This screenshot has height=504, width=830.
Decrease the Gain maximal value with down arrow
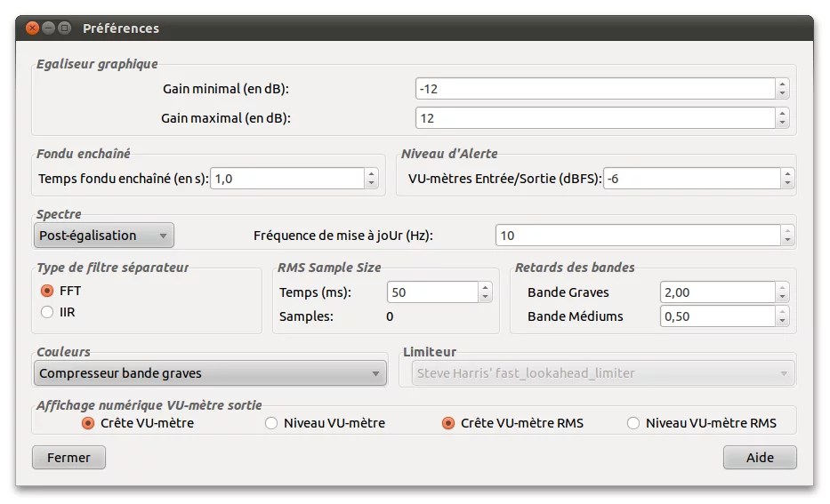[782, 123]
